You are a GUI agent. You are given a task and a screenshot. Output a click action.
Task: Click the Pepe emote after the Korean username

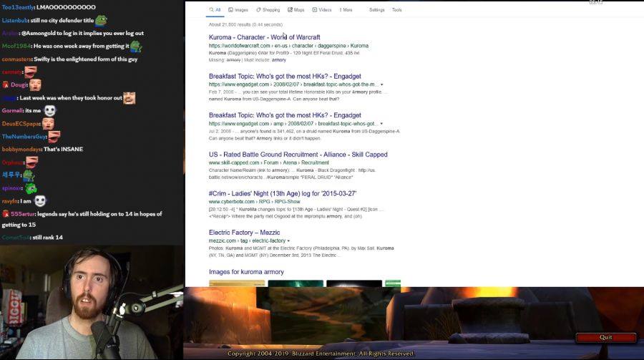29,175
